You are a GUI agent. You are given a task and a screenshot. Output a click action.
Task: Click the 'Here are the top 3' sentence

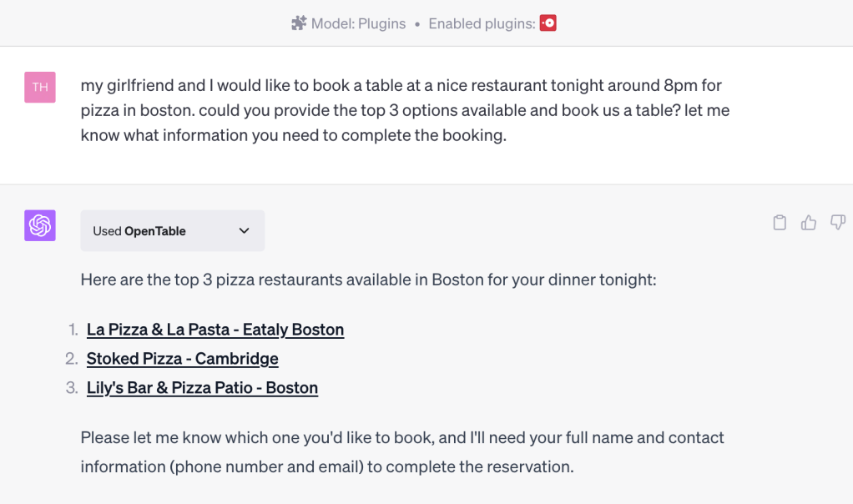[x=368, y=280]
